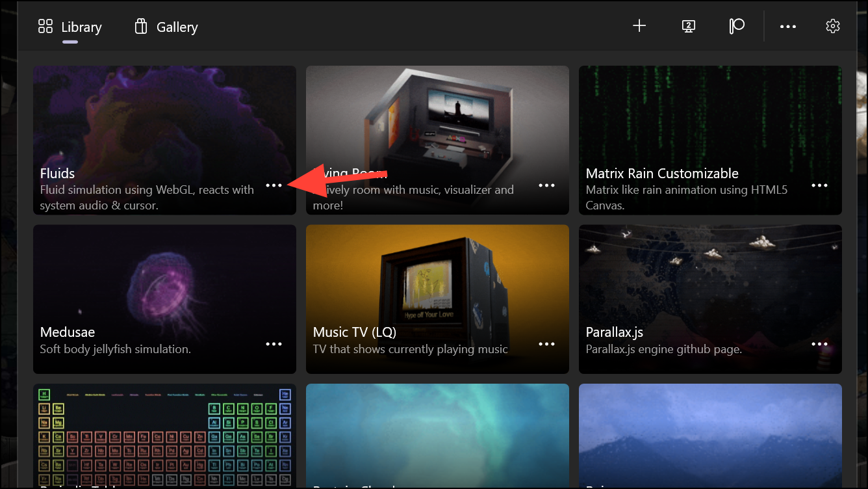The width and height of the screenshot is (868, 489).
Task: Click the Patreon supporter icon
Action: tap(737, 26)
